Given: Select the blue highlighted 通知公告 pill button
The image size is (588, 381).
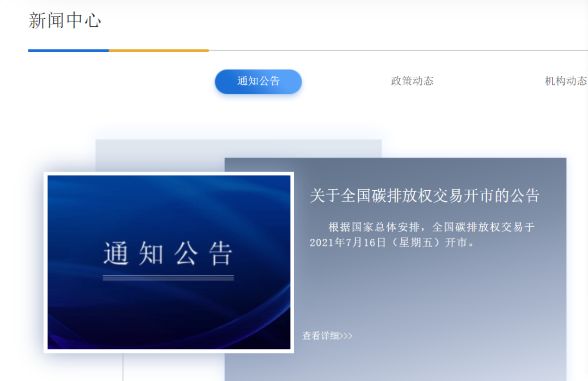Looking at the screenshot, I should click(258, 82).
